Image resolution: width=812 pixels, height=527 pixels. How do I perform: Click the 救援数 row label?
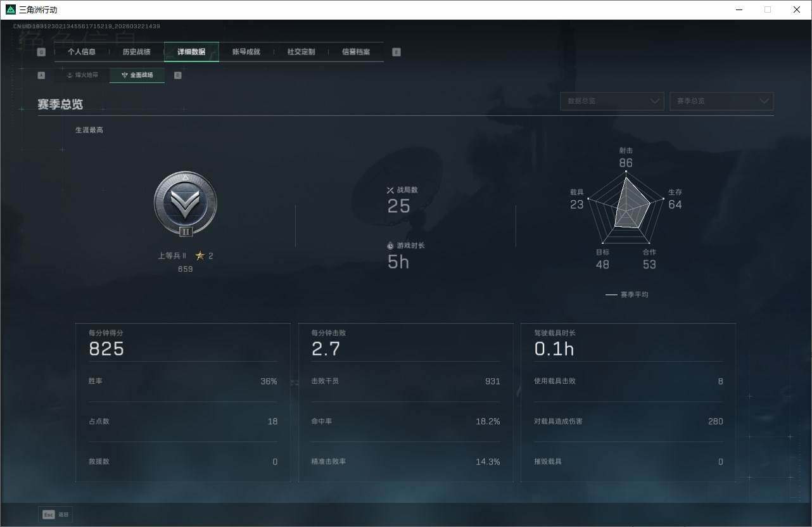99,461
